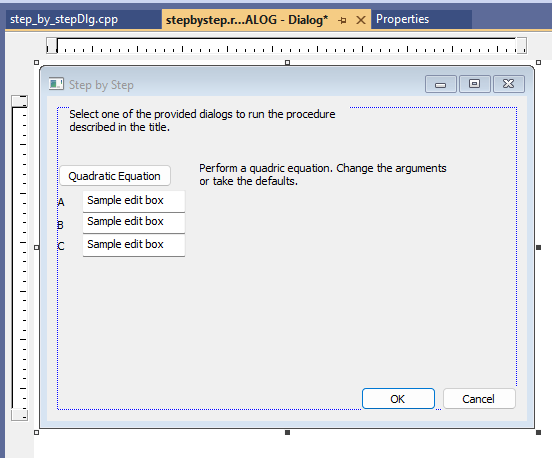Screen dimensions: 552x458
Task: Open the Properties tab
Action: [x=402, y=19]
